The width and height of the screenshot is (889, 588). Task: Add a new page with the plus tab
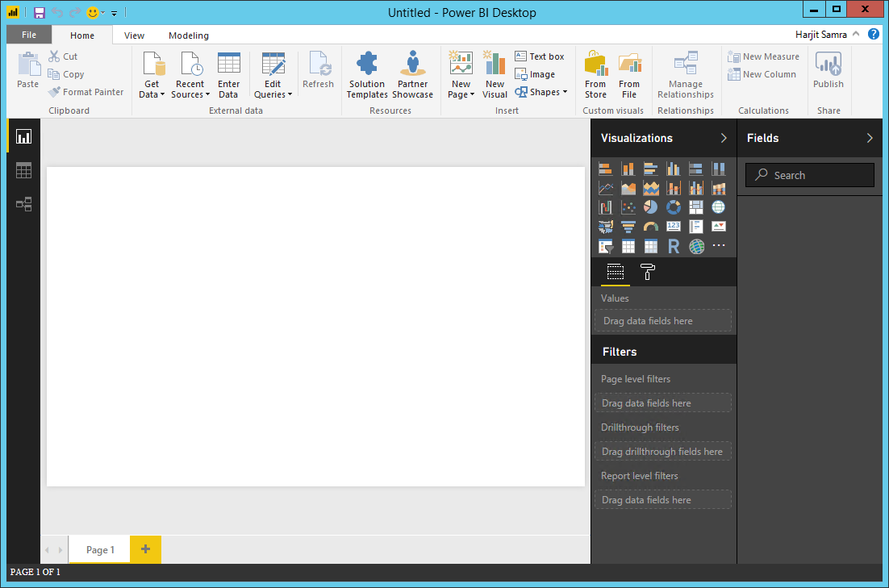point(145,549)
